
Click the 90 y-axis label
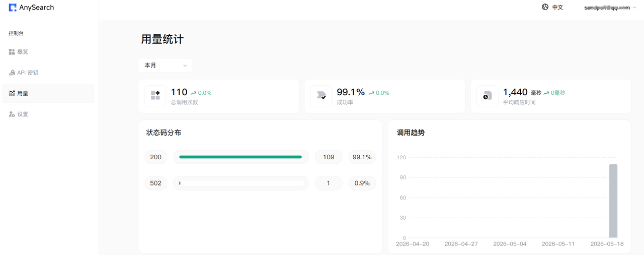coord(403,177)
